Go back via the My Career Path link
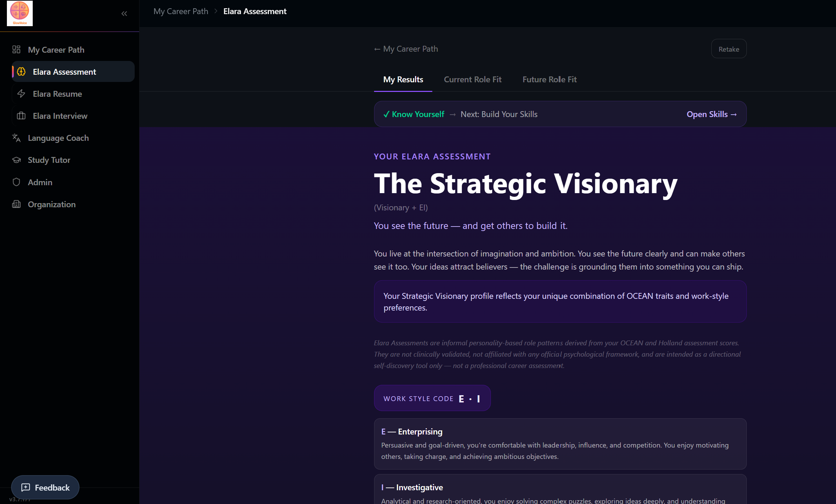 point(406,49)
